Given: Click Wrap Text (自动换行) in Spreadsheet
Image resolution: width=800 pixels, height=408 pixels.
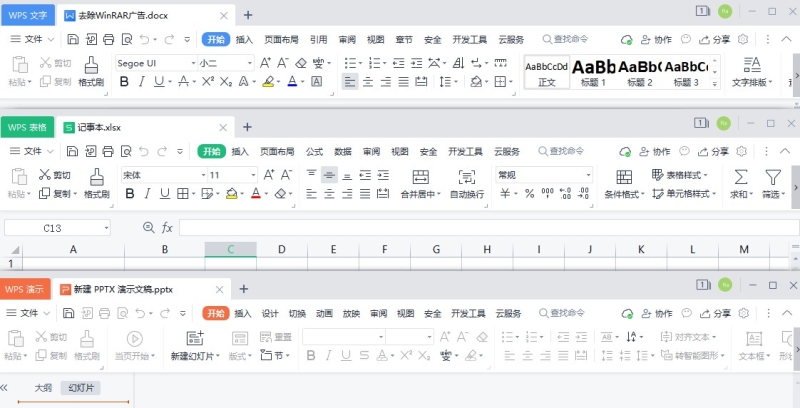Looking at the screenshot, I should 467,184.
